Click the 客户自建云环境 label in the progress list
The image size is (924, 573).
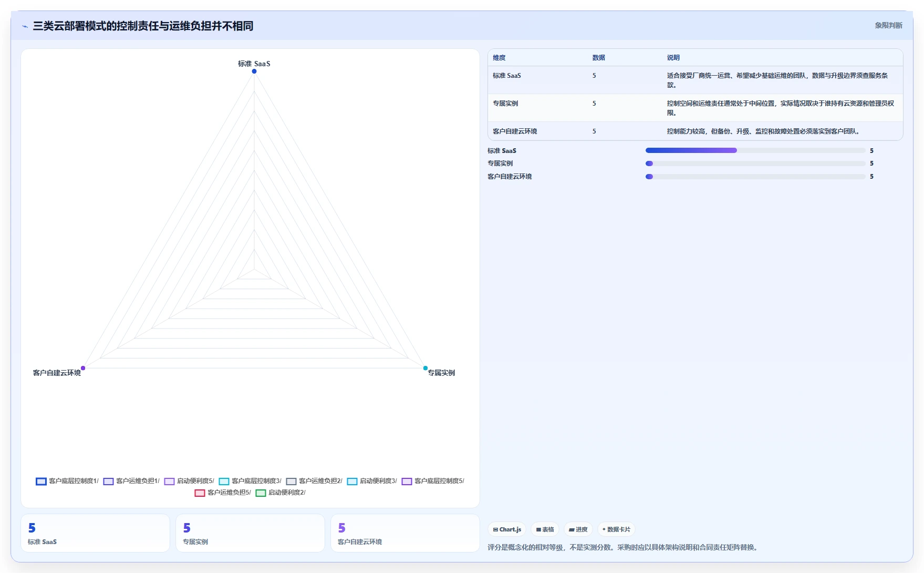click(510, 177)
